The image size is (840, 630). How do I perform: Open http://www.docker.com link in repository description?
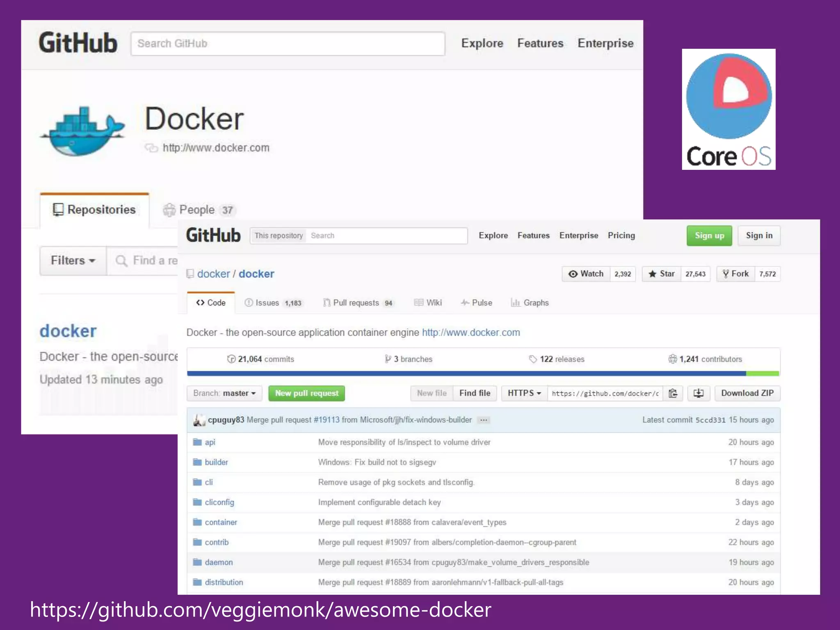[x=471, y=333]
